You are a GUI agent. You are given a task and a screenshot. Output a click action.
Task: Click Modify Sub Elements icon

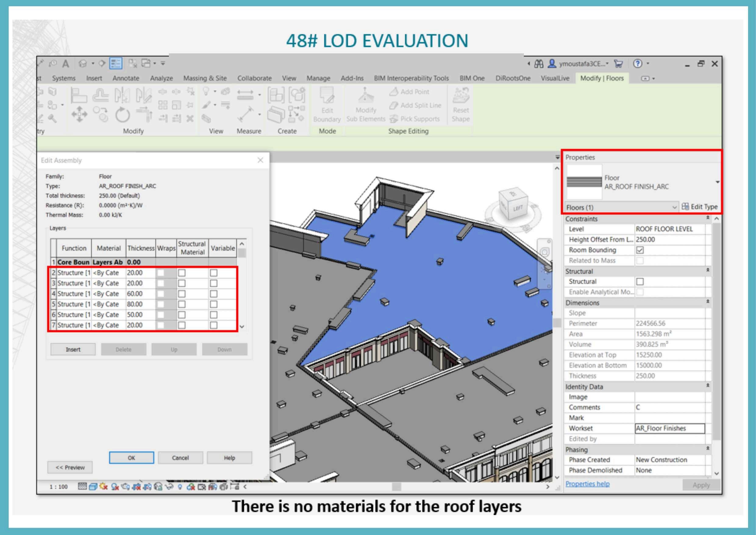[x=365, y=95]
